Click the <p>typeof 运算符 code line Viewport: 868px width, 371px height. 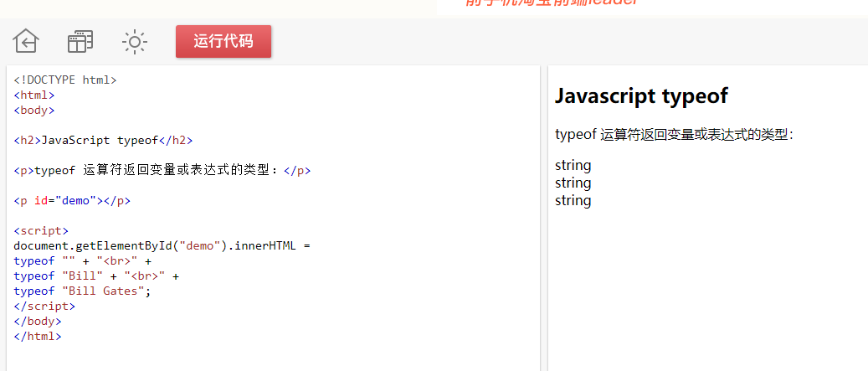[x=162, y=171]
